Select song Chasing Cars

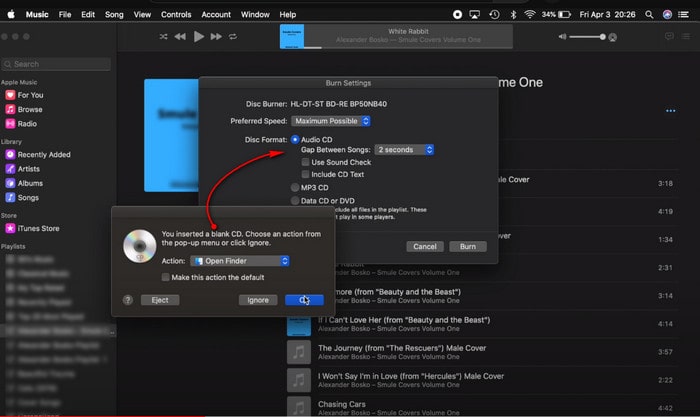[x=482, y=407]
